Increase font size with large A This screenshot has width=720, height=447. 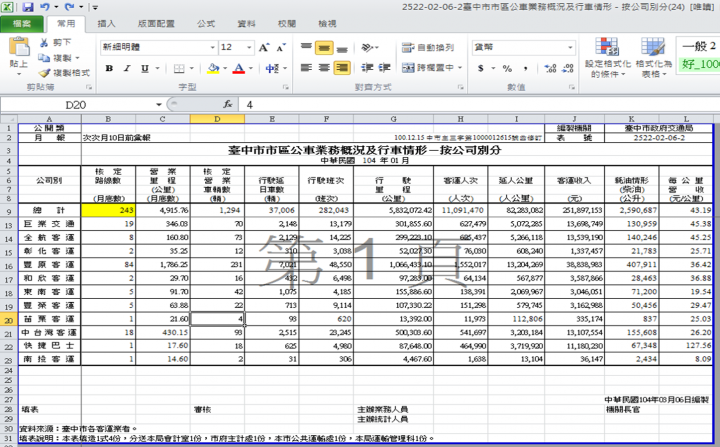pyautogui.click(x=264, y=47)
